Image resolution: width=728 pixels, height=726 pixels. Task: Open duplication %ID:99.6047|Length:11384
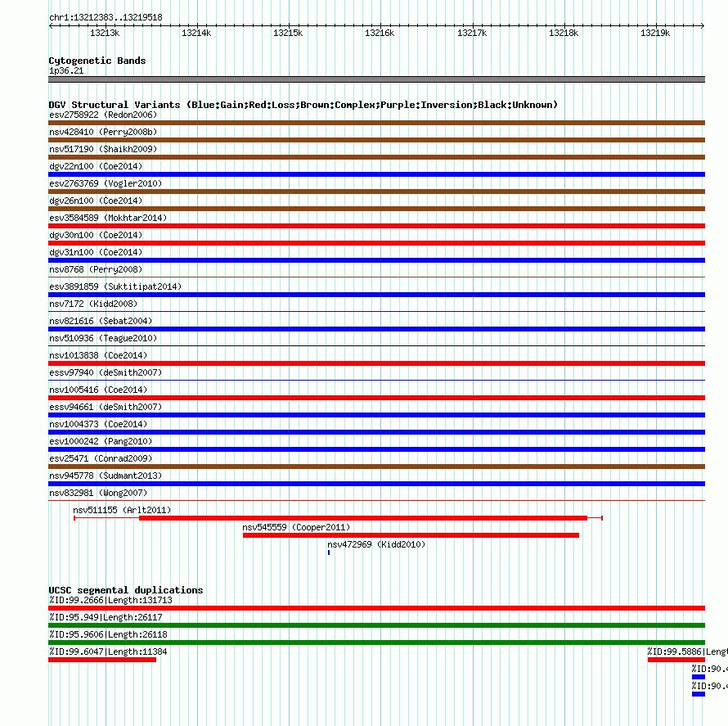(x=108, y=652)
